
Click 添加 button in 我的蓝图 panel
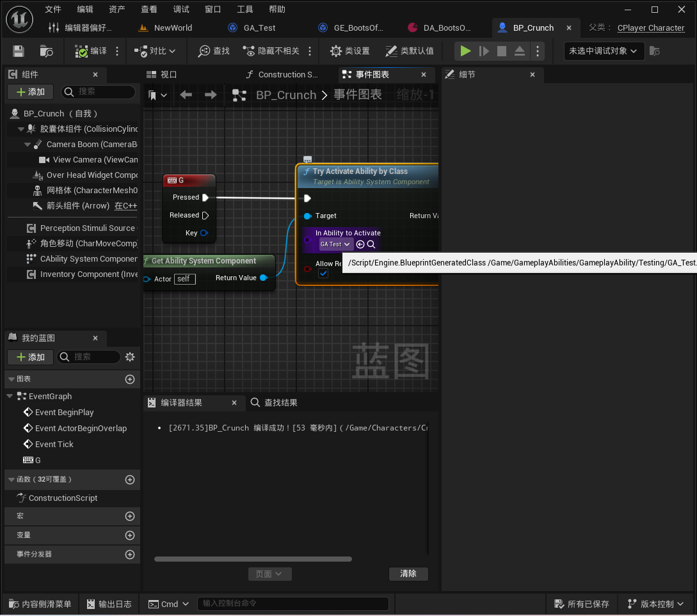tap(31, 358)
